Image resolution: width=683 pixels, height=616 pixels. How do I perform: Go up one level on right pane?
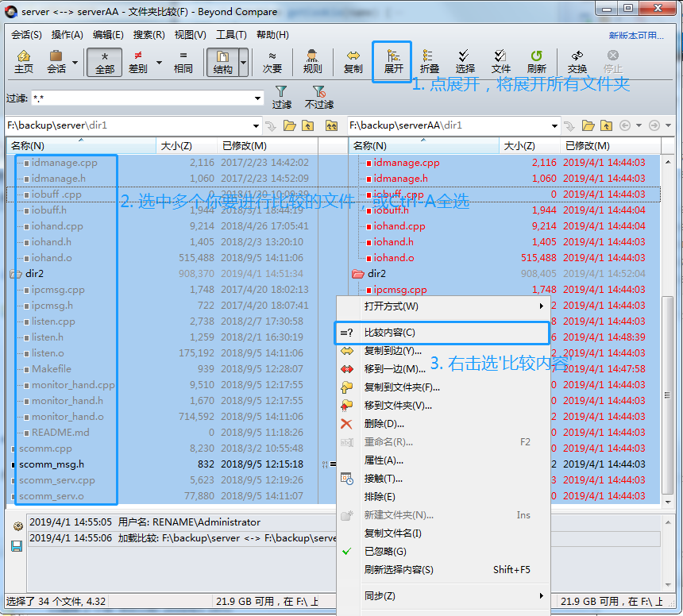click(606, 125)
